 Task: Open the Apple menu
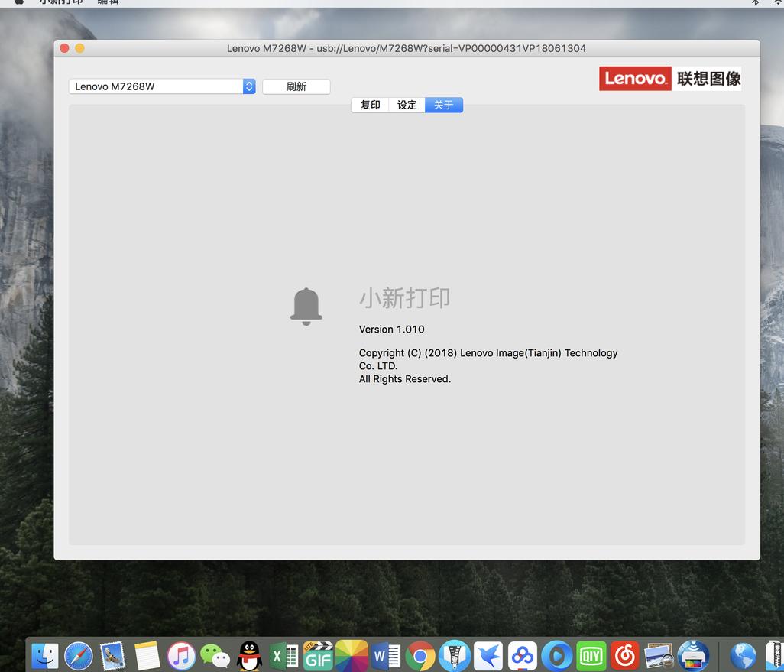click(x=18, y=2)
